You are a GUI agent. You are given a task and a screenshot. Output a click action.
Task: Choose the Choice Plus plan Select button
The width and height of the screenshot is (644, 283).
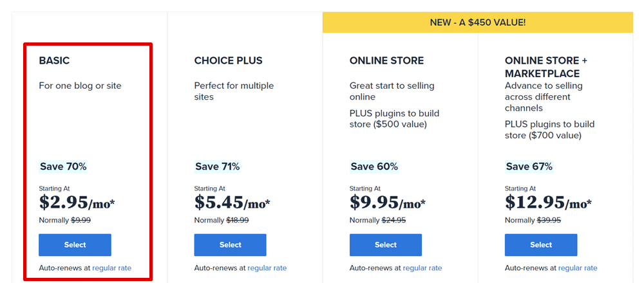click(230, 245)
